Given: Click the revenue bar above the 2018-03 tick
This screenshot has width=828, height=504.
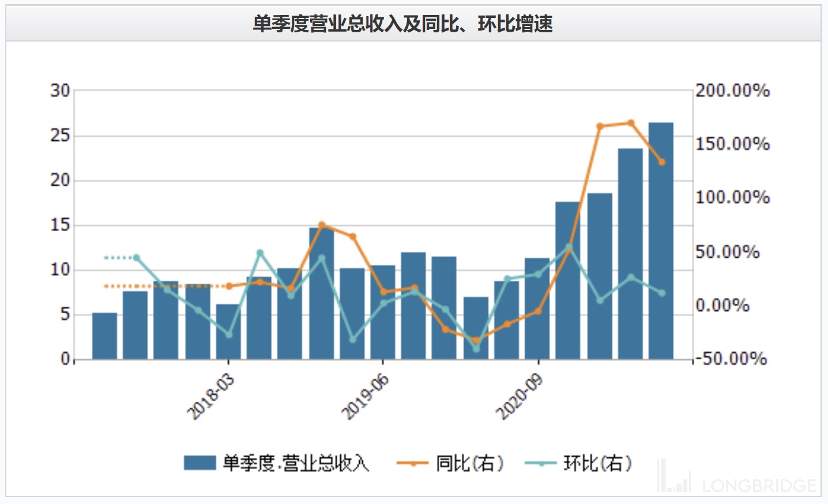Looking at the screenshot, I should coord(228,332).
